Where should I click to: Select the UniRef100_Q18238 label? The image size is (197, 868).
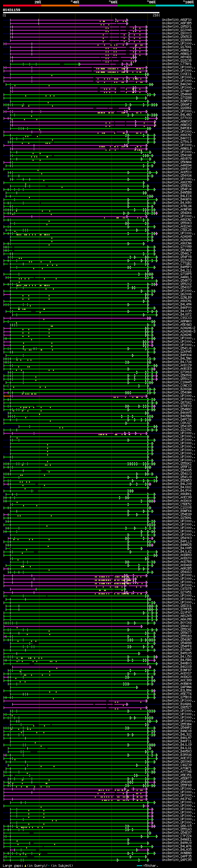177,61
